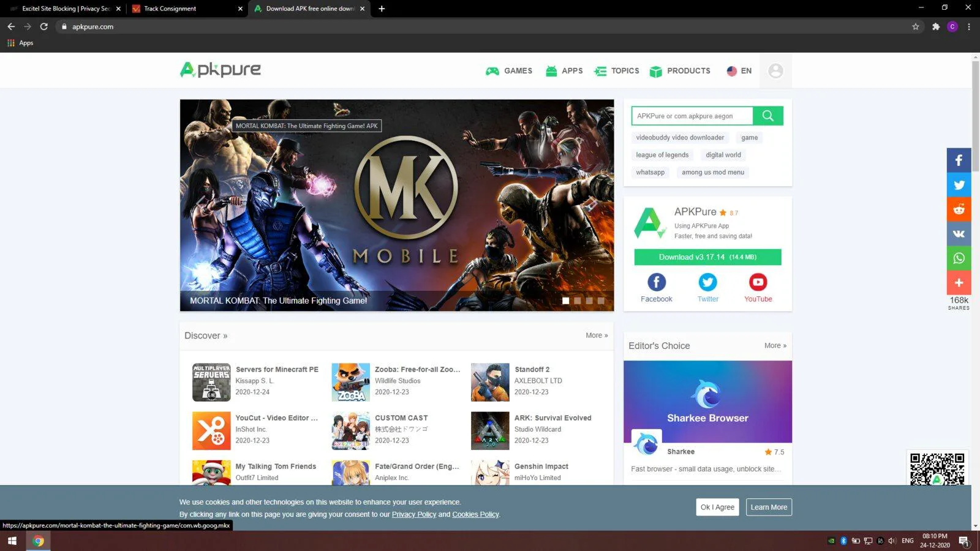
Task: Open the Zooba game icon
Action: click(351, 382)
